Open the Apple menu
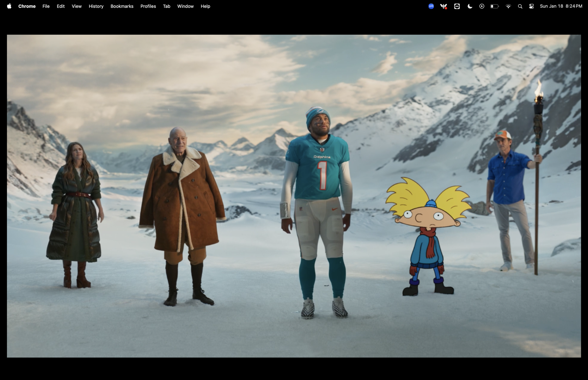 click(x=9, y=6)
